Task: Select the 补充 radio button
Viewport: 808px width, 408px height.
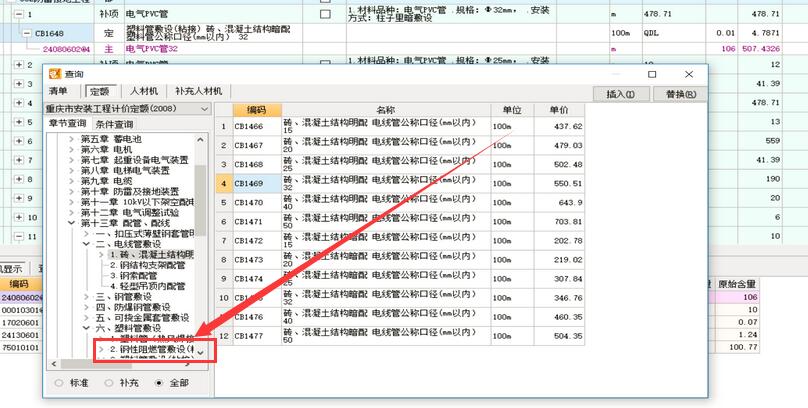Action: 109,383
